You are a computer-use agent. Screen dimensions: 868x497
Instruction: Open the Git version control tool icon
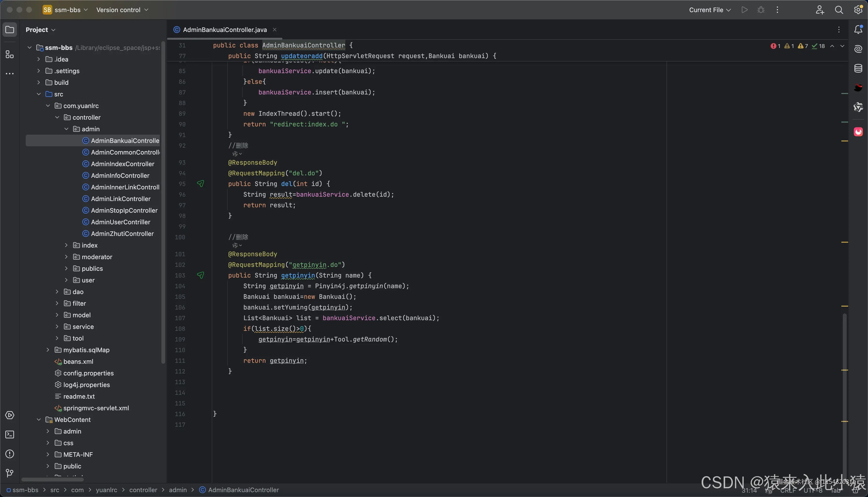[x=9, y=473]
